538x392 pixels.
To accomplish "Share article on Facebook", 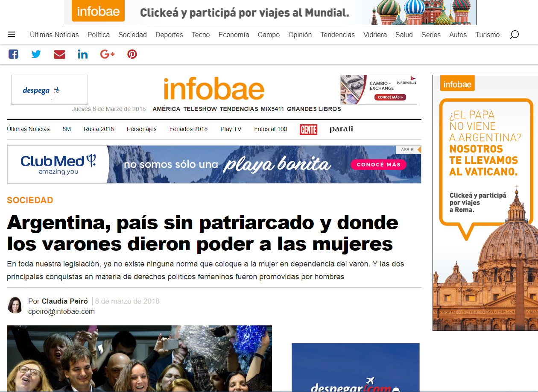I will click(13, 54).
